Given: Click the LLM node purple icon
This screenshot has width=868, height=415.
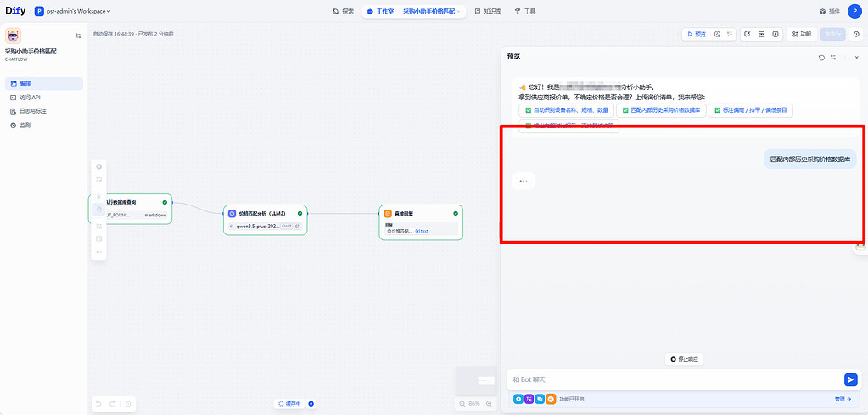Looking at the screenshot, I should [232, 213].
